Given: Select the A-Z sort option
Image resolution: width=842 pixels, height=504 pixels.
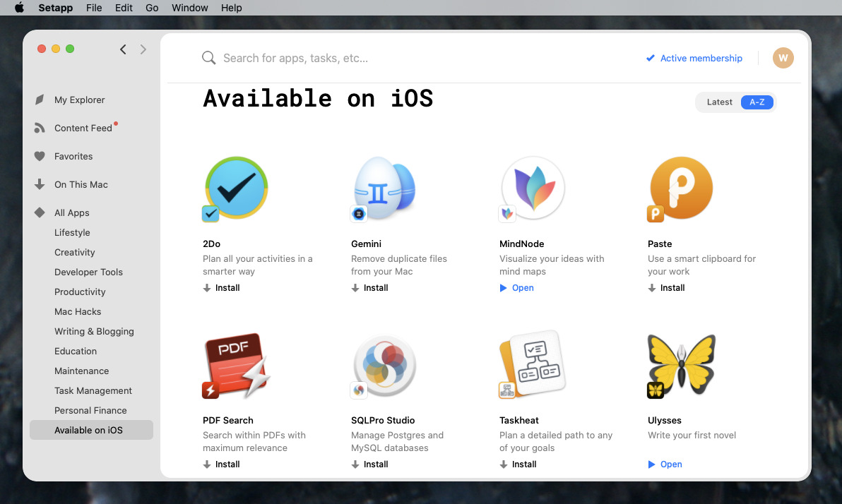Looking at the screenshot, I should [757, 102].
